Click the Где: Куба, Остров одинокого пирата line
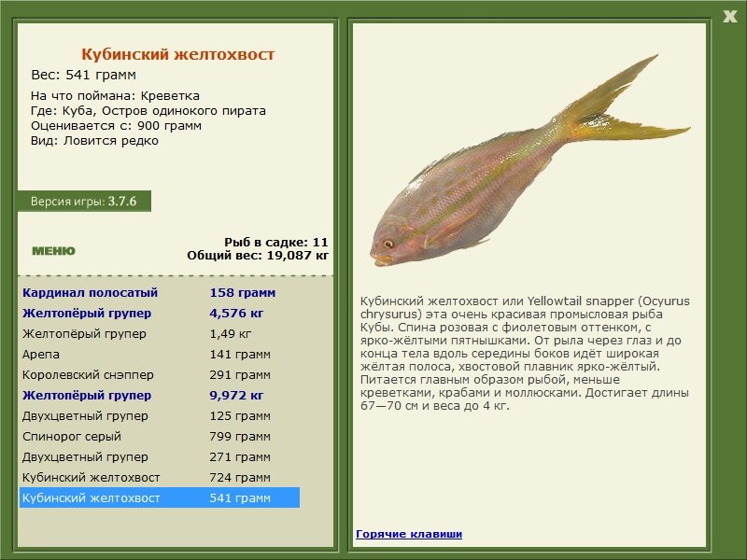The height and width of the screenshot is (560, 747). coord(148,111)
